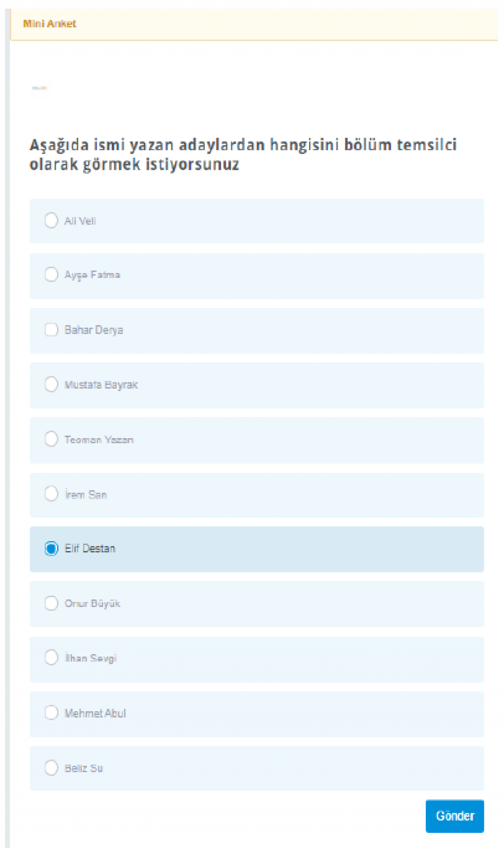Pick Mustafa Bayrak radio button

pyautogui.click(x=51, y=384)
